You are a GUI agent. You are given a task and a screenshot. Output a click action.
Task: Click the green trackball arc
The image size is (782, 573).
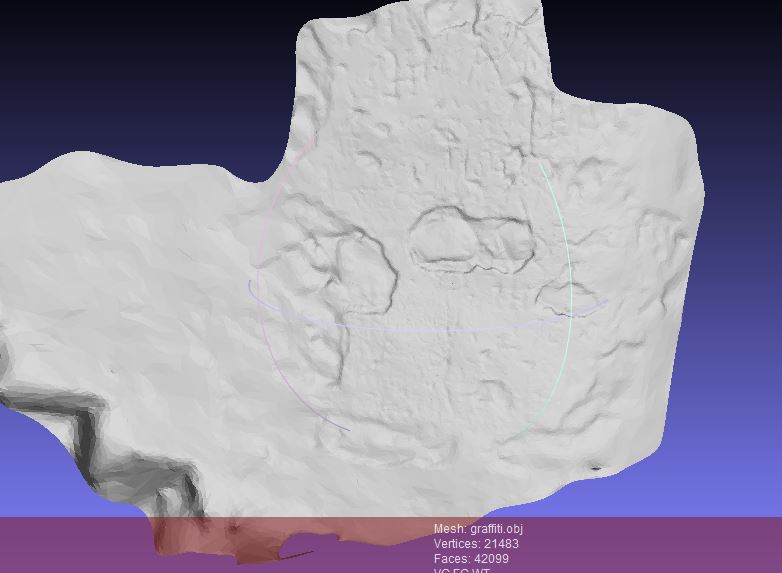(567, 300)
